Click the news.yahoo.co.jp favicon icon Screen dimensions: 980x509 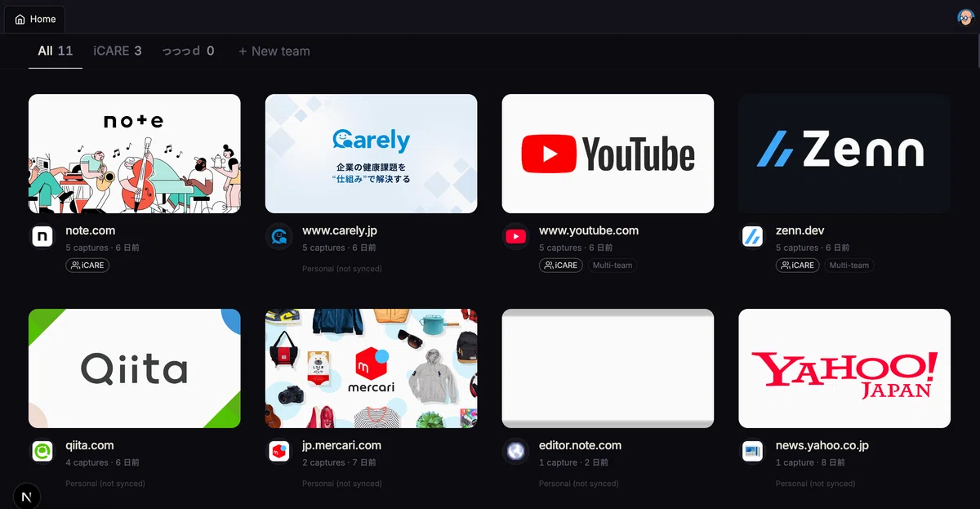(x=752, y=451)
